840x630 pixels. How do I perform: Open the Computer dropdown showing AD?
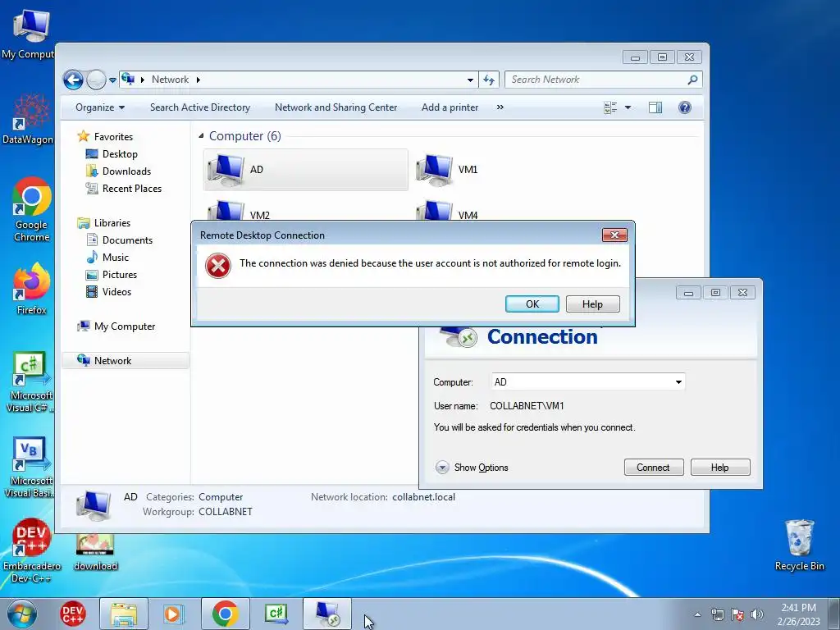click(678, 382)
